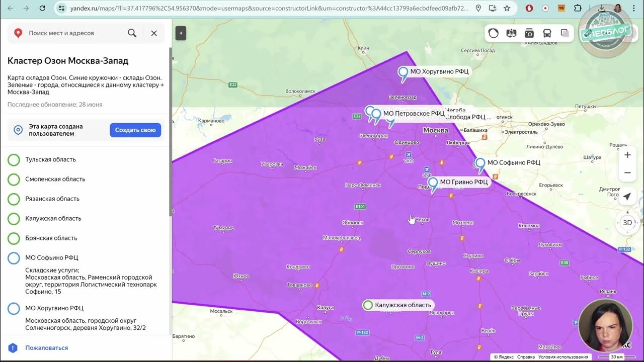Open the photos camera icon on the map
Screen dimensions: 644x362
(529, 33)
